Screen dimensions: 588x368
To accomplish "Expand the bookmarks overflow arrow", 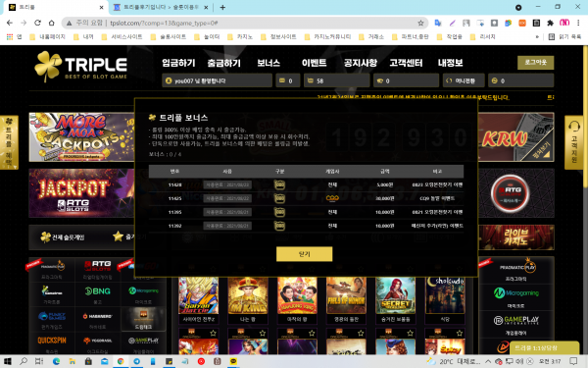I will point(537,37).
